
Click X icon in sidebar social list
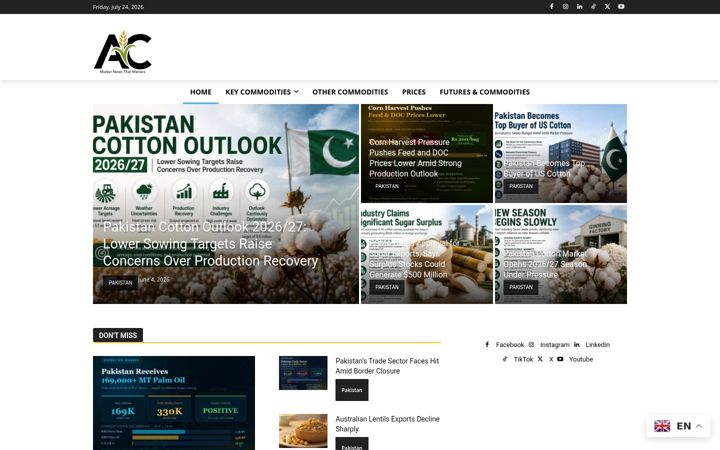point(540,359)
